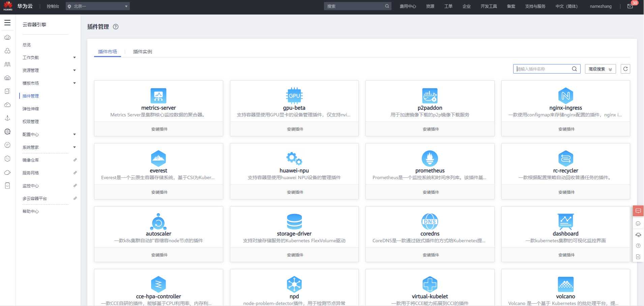Click the customer service headset icon
The image size is (644, 306).
(x=638, y=235)
